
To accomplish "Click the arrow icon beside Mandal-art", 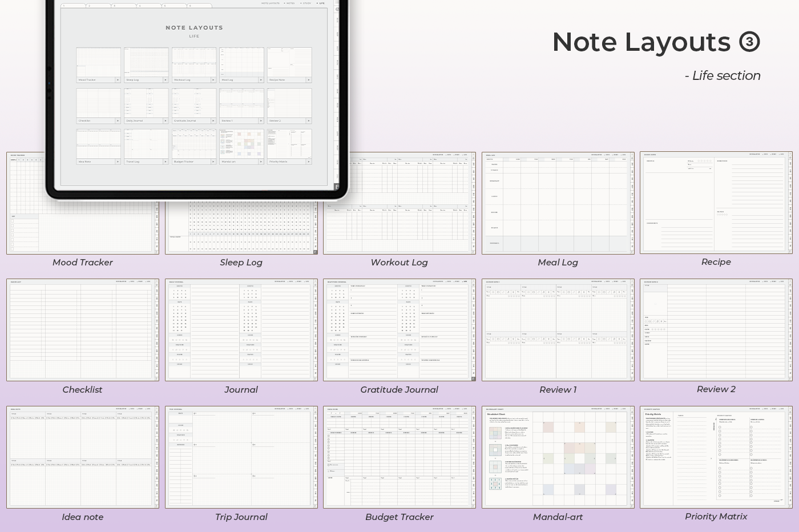I will click(x=261, y=162).
